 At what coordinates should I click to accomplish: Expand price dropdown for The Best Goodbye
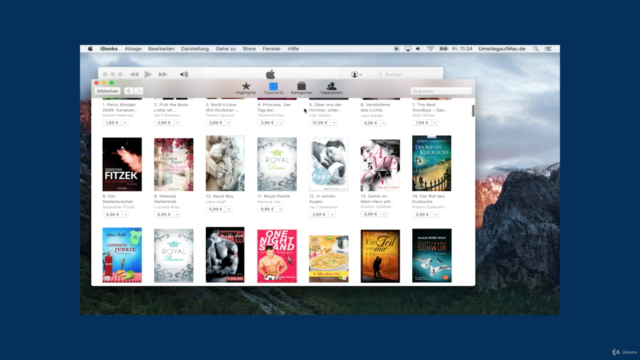[435, 122]
